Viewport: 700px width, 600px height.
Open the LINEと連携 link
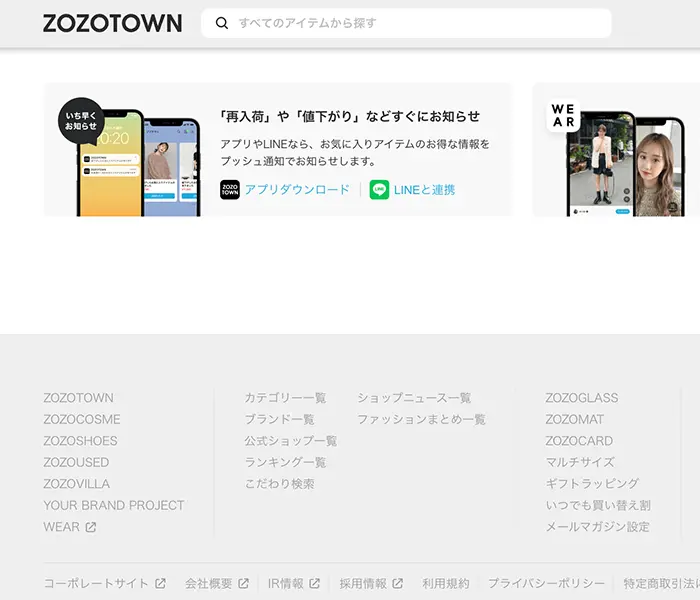[424, 190]
